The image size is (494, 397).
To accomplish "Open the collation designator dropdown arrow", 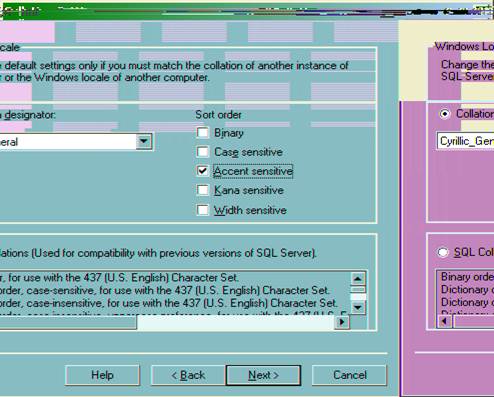I will point(144,141).
